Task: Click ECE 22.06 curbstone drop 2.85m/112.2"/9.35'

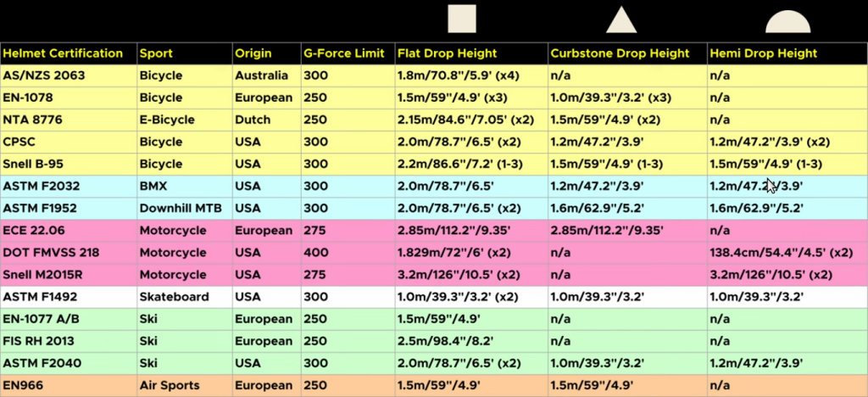Action: (x=627, y=231)
